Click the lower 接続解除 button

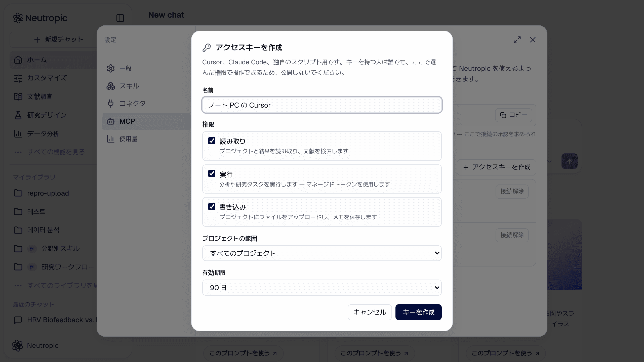point(512,235)
